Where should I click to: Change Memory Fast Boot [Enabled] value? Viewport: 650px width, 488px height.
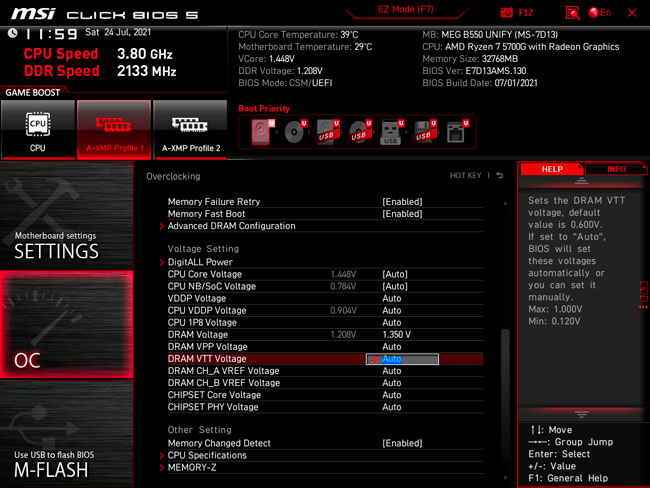402,214
